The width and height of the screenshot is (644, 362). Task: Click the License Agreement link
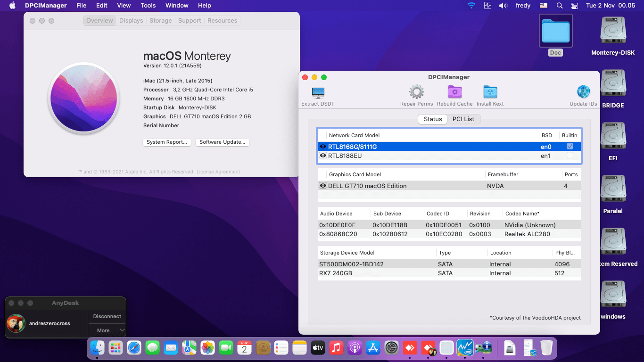218,172
